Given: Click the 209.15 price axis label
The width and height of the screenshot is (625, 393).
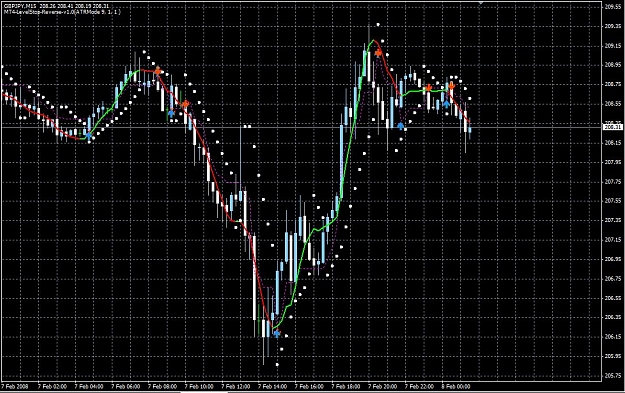Looking at the screenshot, I should click(612, 45).
